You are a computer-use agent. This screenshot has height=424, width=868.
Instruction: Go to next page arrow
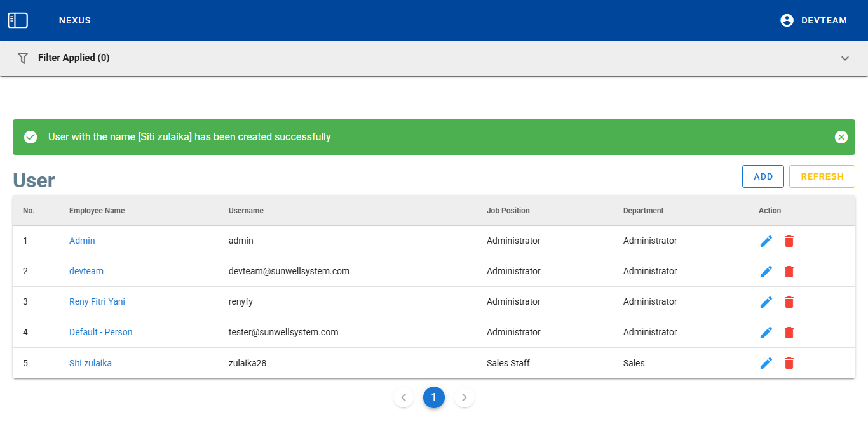(465, 397)
